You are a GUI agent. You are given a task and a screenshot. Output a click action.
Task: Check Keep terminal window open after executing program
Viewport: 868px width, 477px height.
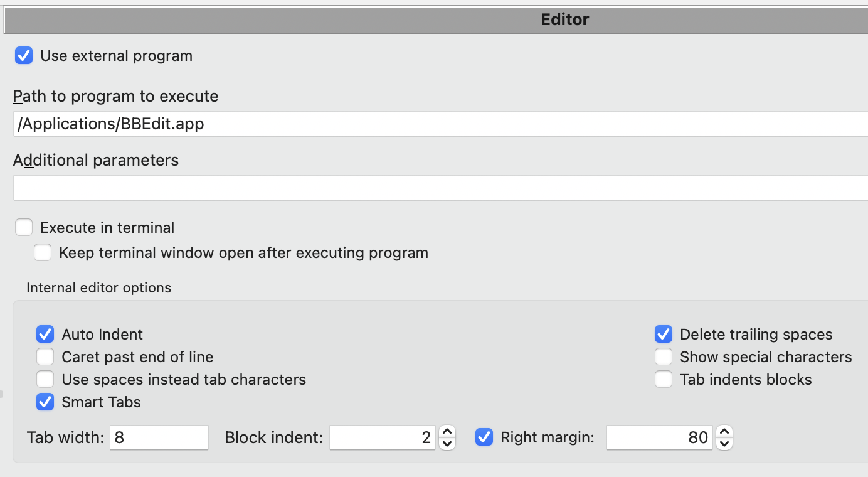pos(42,252)
